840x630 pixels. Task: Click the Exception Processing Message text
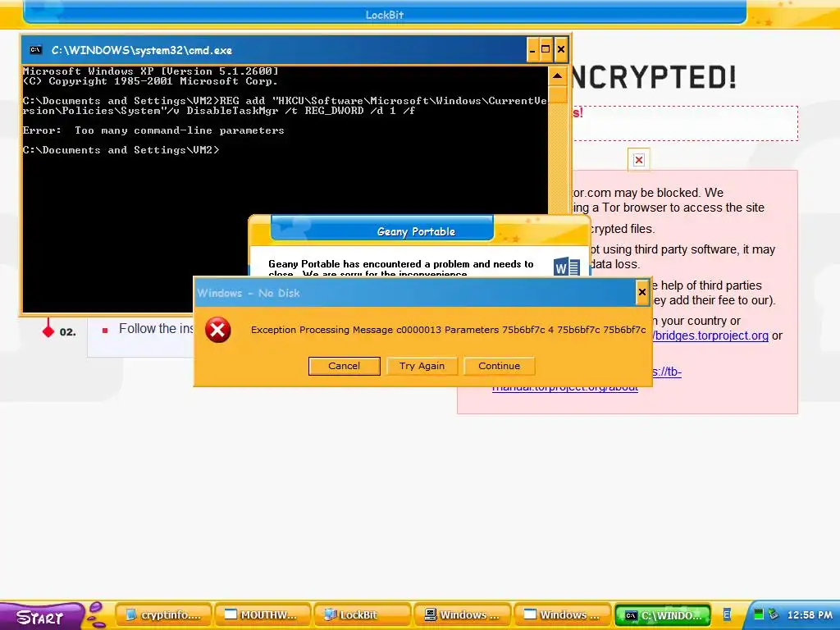(448, 330)
